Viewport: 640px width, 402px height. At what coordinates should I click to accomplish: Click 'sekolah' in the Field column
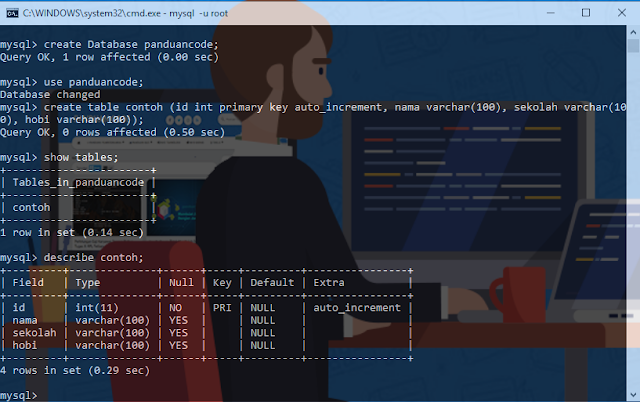[x=34, y=333]
